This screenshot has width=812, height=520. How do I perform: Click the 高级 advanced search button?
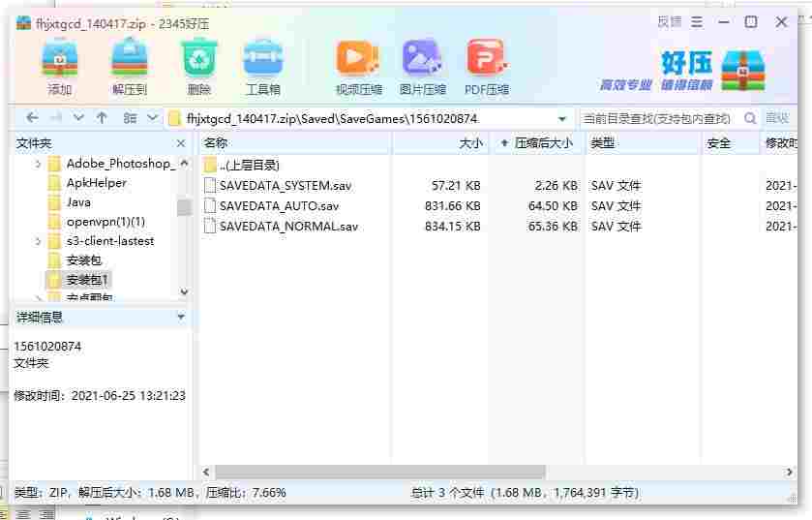click(x=777, y=118)
